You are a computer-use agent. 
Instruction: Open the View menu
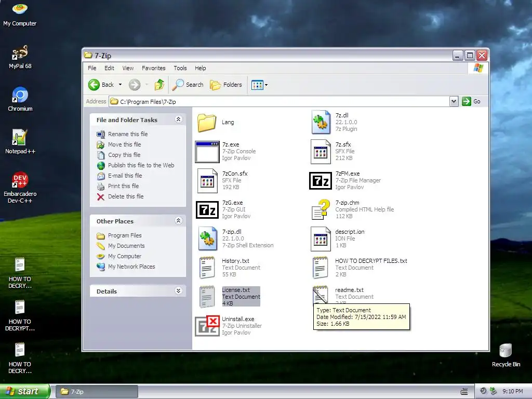coord(128,68)
